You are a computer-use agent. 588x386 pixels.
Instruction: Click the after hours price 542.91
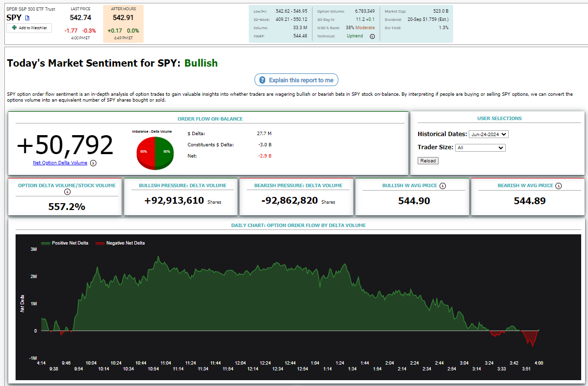pyautogui.click(x=123, y=18)
